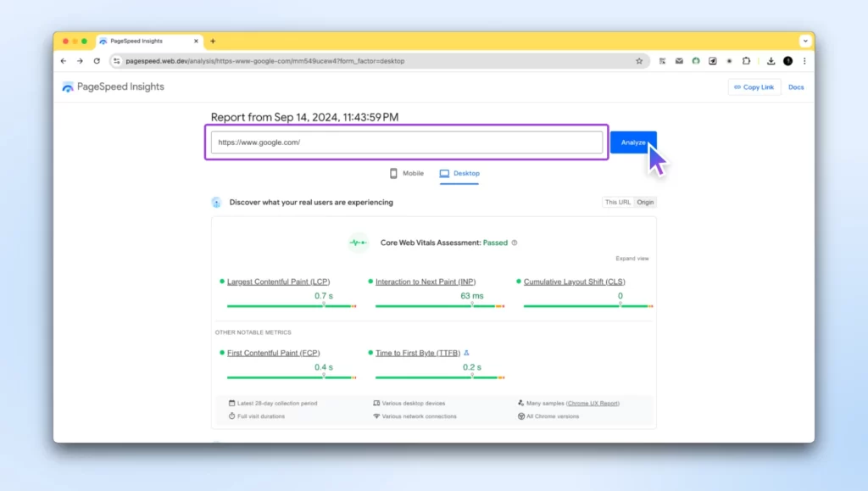Open the extensions puzzle icon

point(746,61)
